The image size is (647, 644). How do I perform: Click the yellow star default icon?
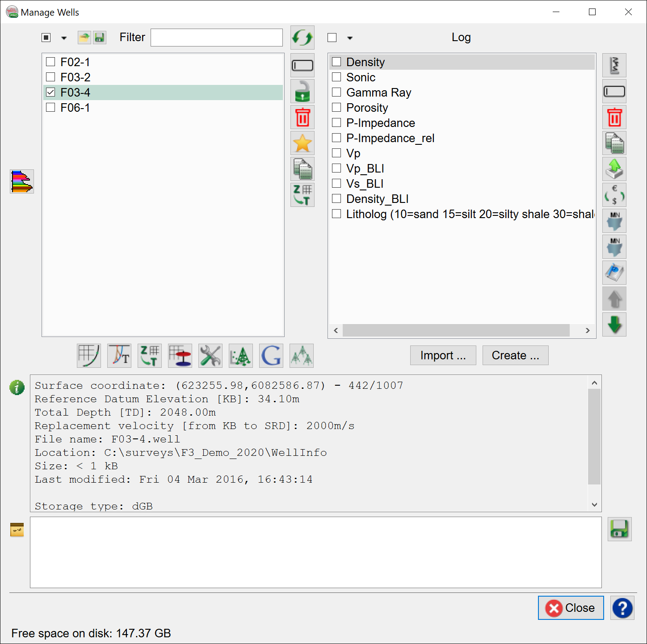coord(302,143)
